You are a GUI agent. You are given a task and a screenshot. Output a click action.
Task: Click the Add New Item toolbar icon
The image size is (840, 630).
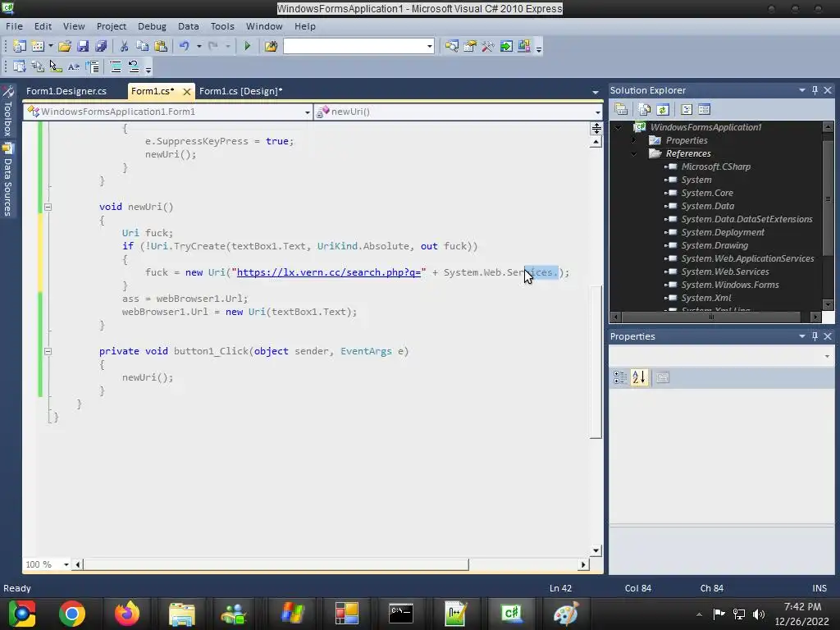(x=38, y=46)
